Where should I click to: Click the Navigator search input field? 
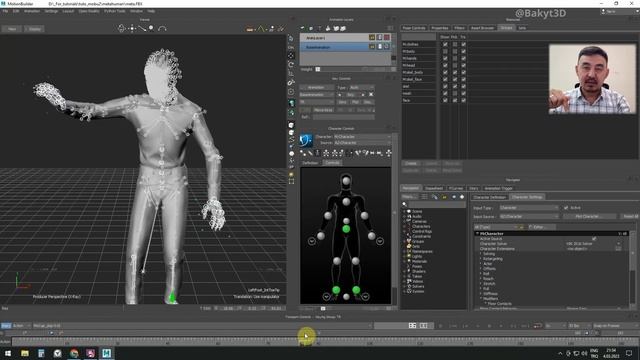tap(436, 204)
